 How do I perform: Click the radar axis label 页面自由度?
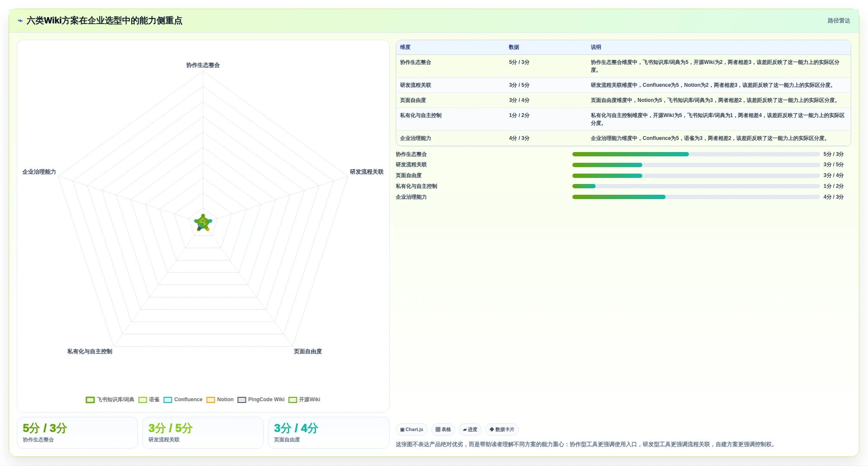coord(308,352)
